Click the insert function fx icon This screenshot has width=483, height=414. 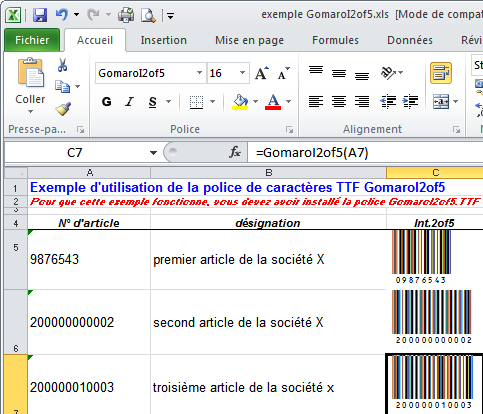[x=235, y=152]
